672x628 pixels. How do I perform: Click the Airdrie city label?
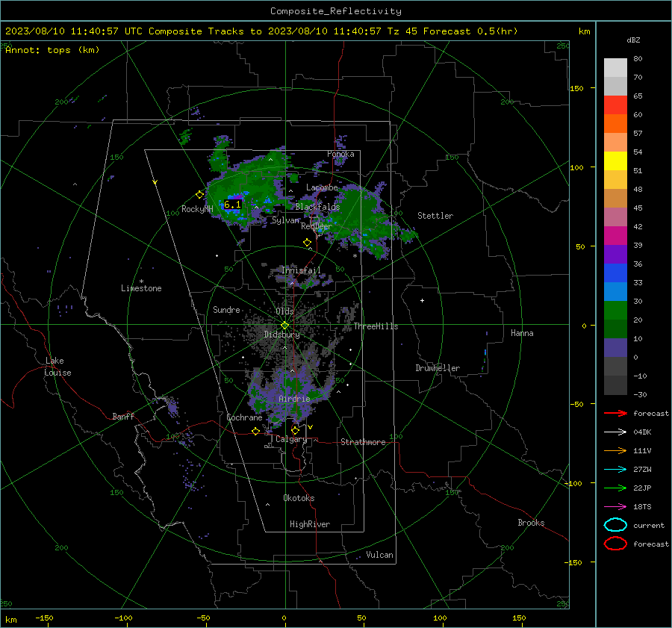294,399
